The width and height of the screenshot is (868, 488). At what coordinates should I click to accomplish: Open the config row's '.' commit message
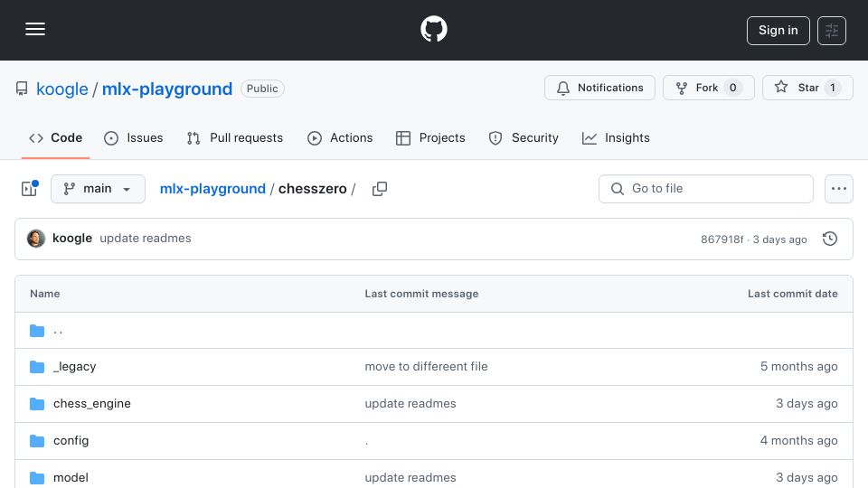[366, 441]
